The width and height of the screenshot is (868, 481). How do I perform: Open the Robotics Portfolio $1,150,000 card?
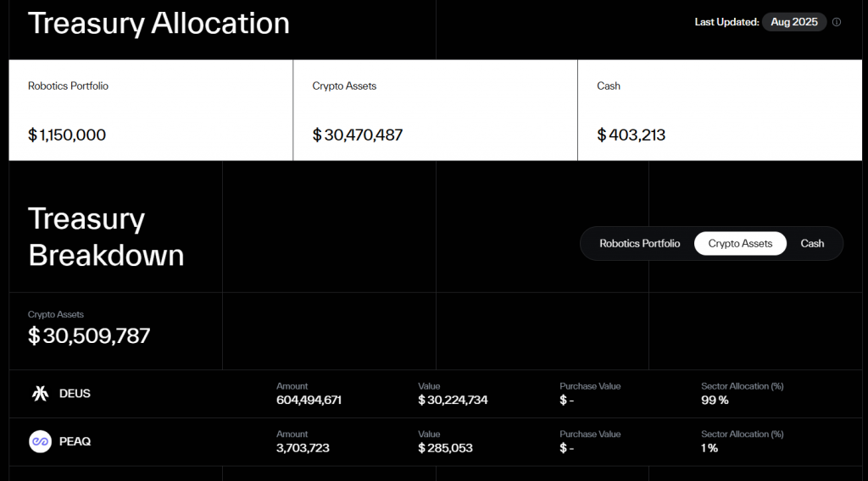coord(151,110)
